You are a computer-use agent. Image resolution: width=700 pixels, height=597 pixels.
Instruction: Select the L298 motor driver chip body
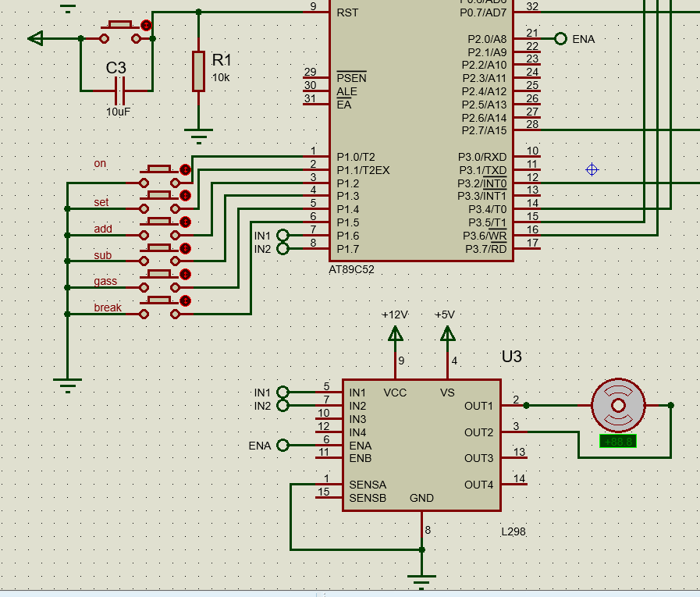coord(421,445)
